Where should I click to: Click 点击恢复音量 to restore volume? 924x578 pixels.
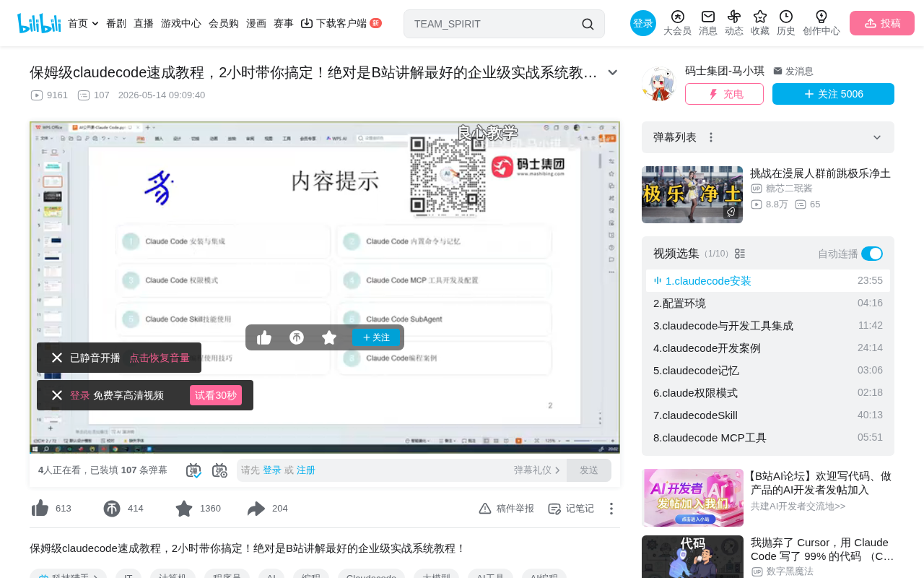click(160, 358)
